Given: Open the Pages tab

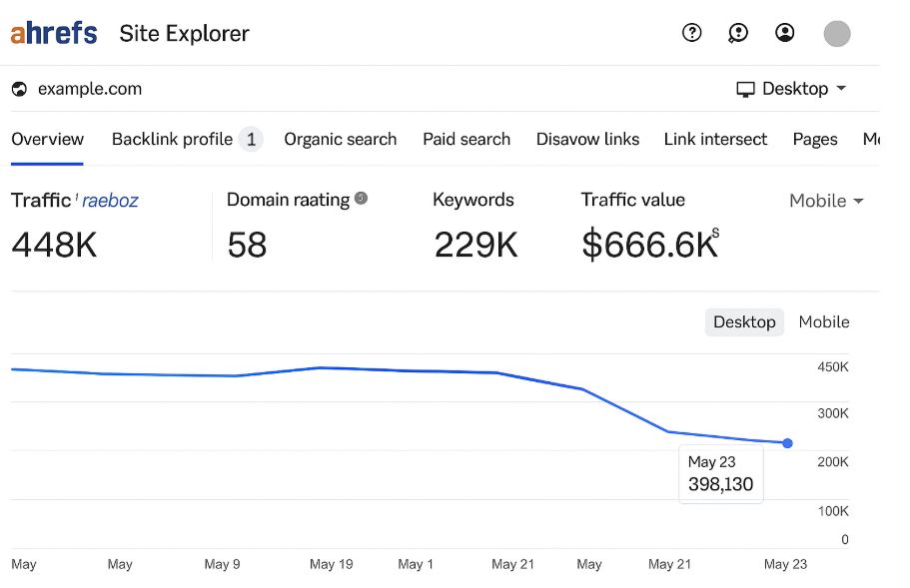Looking at the screenshot, I should (x=815, y=139).
